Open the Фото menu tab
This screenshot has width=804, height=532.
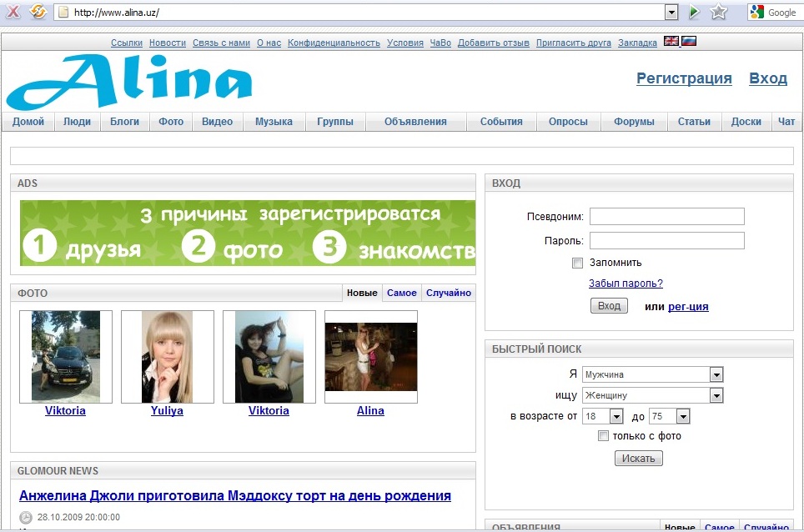tap(171, 122)
